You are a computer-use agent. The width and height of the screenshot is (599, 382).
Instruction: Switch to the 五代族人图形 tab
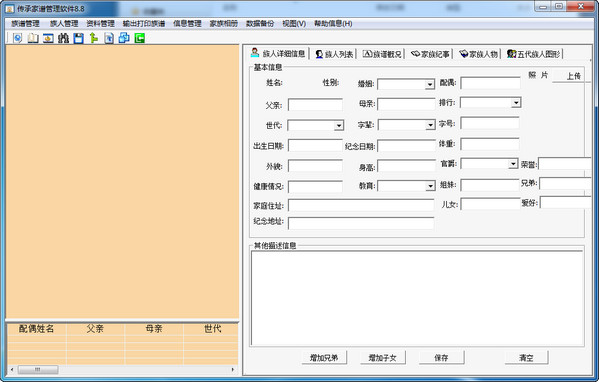(533, 54)
